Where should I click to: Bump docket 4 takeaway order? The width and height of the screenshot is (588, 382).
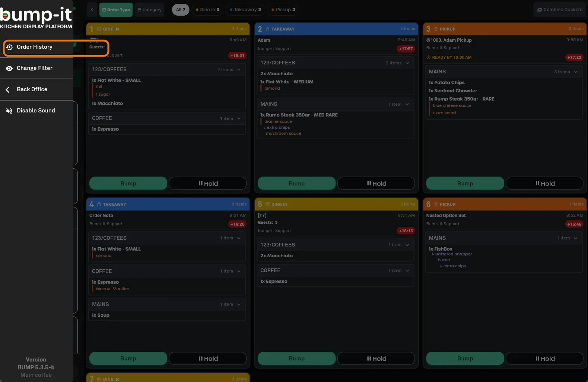click(128, 359)
